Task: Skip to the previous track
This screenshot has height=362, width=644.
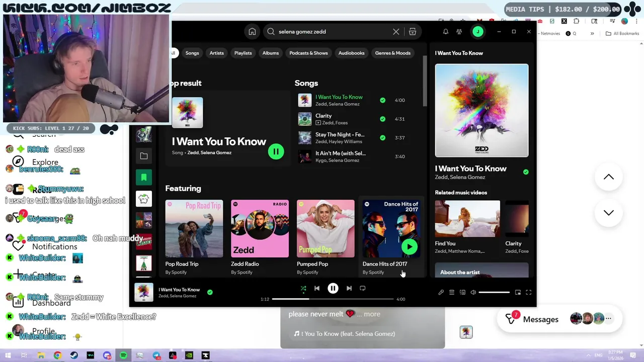Action: tap(317, 288)
